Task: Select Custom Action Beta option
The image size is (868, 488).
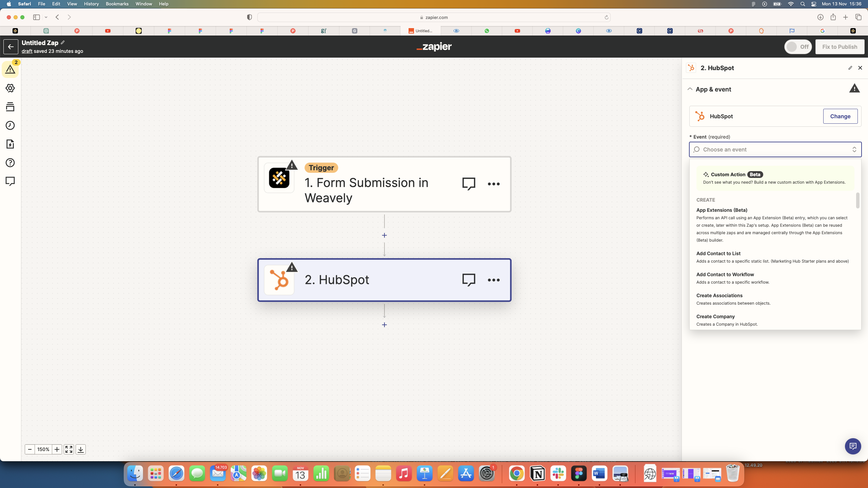Action: (x=775, y=178)
